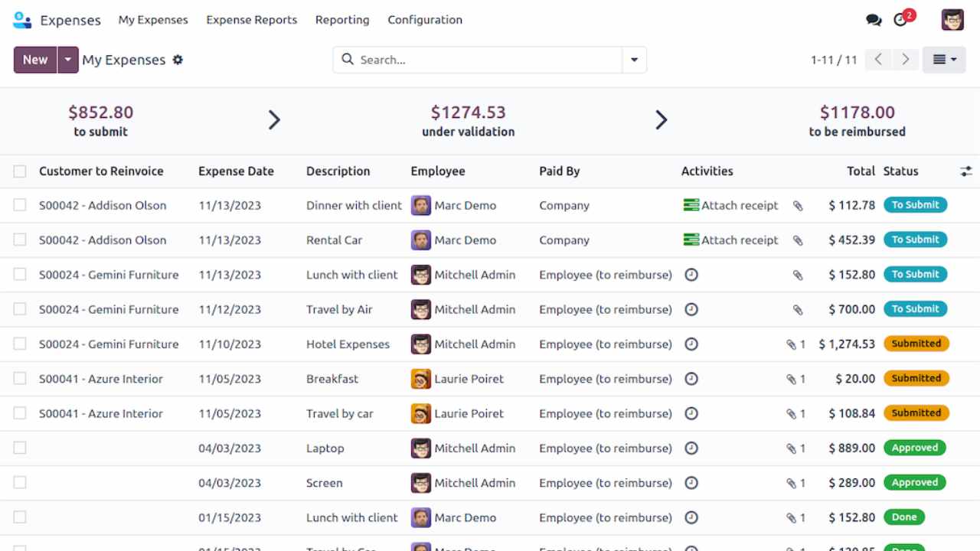This screenshot has width=980, height=551.
Task: Open the column settings adjust icon
Action: pos(965,171)
